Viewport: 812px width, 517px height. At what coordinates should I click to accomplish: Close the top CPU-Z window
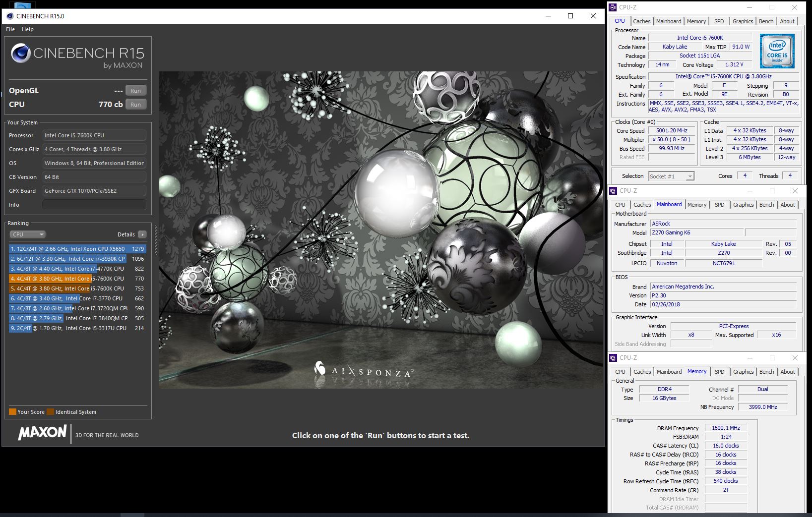[795, 7]
